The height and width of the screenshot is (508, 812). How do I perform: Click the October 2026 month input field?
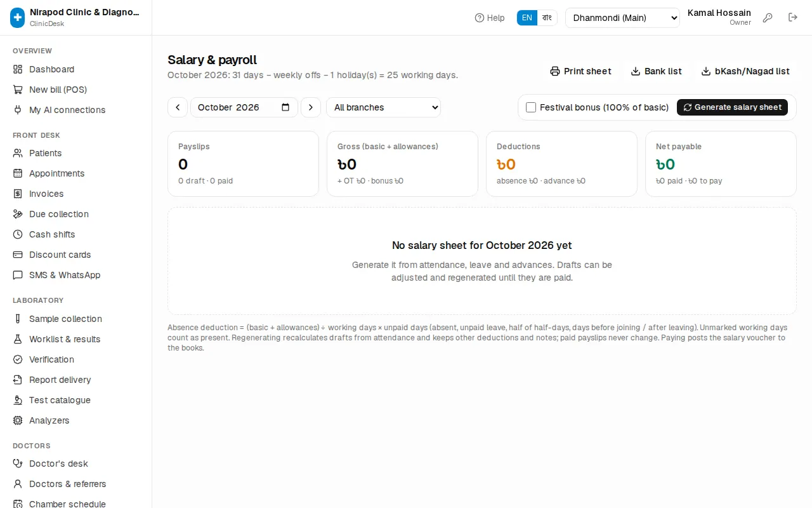244,107
